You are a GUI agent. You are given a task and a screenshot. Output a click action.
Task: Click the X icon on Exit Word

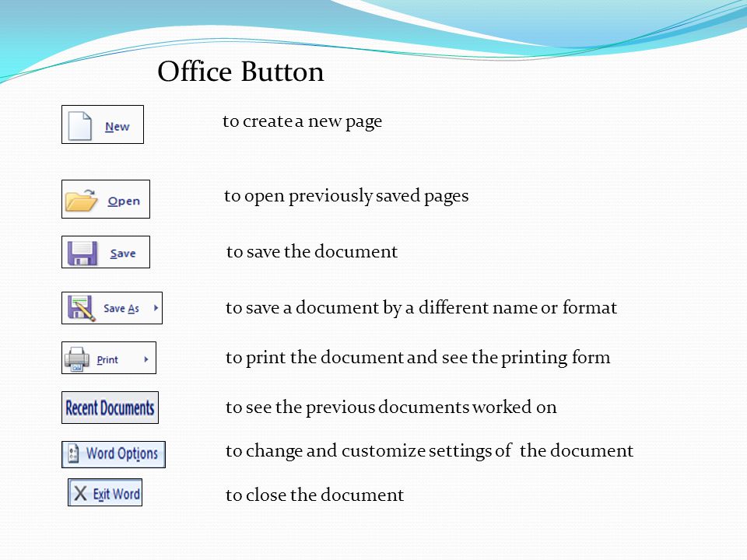pos(80,493)
